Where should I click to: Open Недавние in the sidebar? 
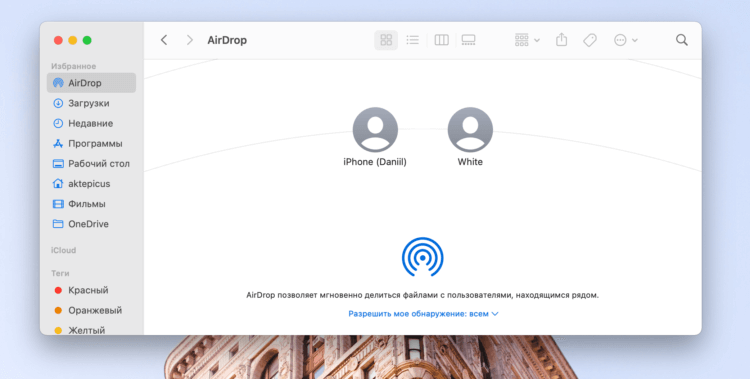tap(91, 123)
